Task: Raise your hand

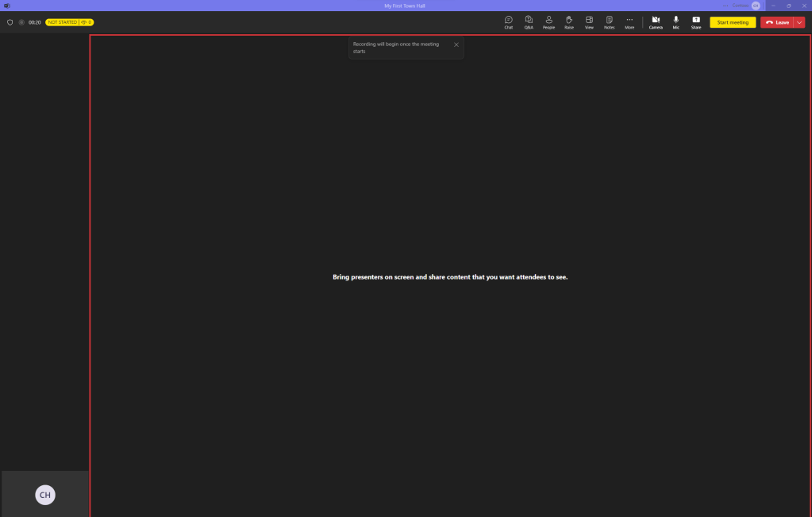Action: pos(569,21)
